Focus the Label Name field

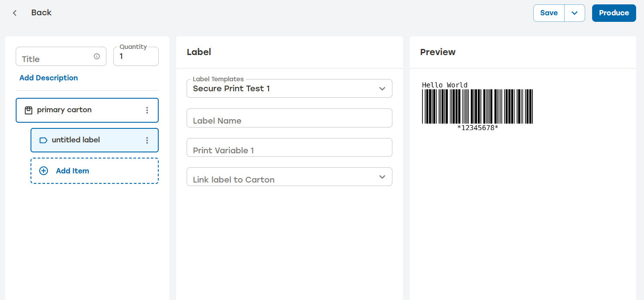(290, 118)
